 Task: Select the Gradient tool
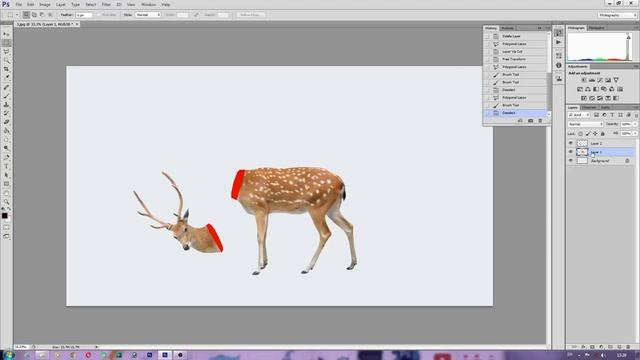tap(6, 131)
